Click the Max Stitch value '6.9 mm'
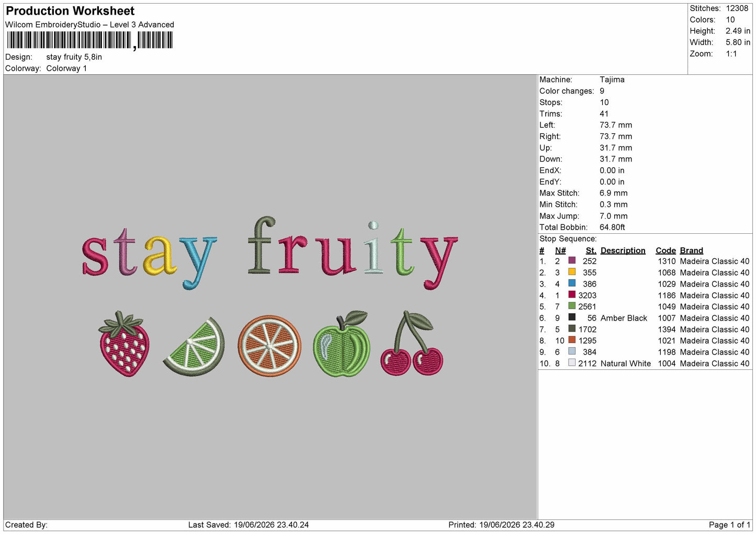The height and width of the screenshot is (534, 756). pyautogui.click(x=614, y=193)
